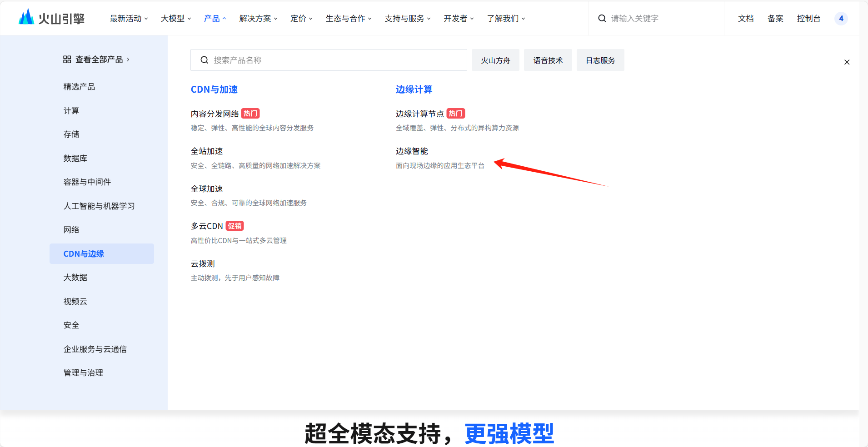Viewport: 868px width, 447px height.
Task: Click the 热门 badge next to 边缘计算节点
Action: (456, 113)
